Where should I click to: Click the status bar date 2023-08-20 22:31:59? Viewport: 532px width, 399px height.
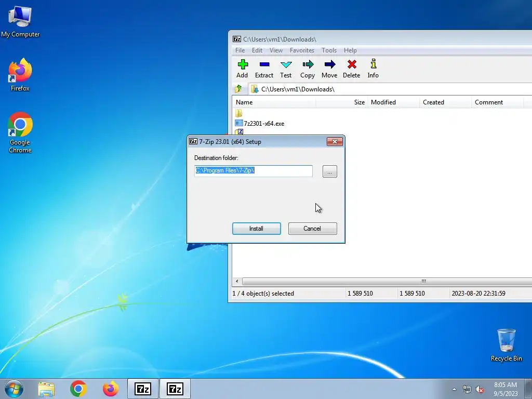[478, 294]
